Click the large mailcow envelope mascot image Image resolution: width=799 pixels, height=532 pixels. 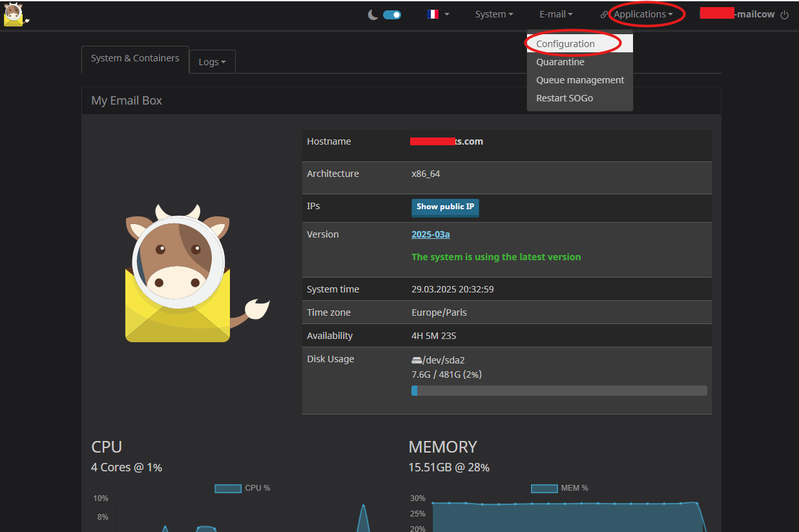coord(187,274)
